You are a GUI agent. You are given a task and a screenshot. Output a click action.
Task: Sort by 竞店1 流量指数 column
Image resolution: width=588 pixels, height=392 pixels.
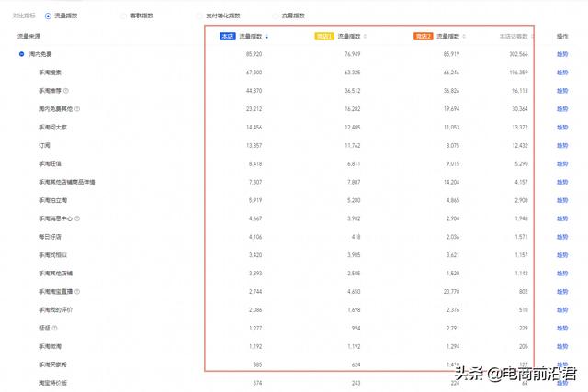pyautogui.click(x=365, y=37)
